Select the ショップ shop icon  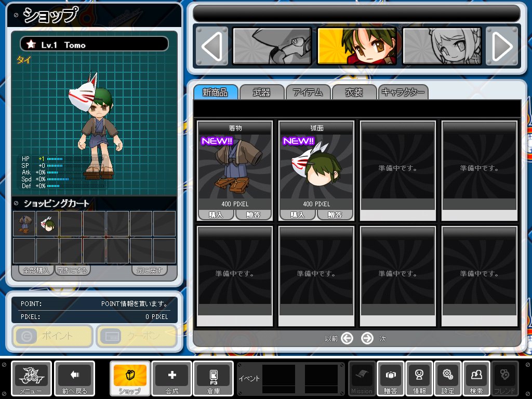click(130, 375)
